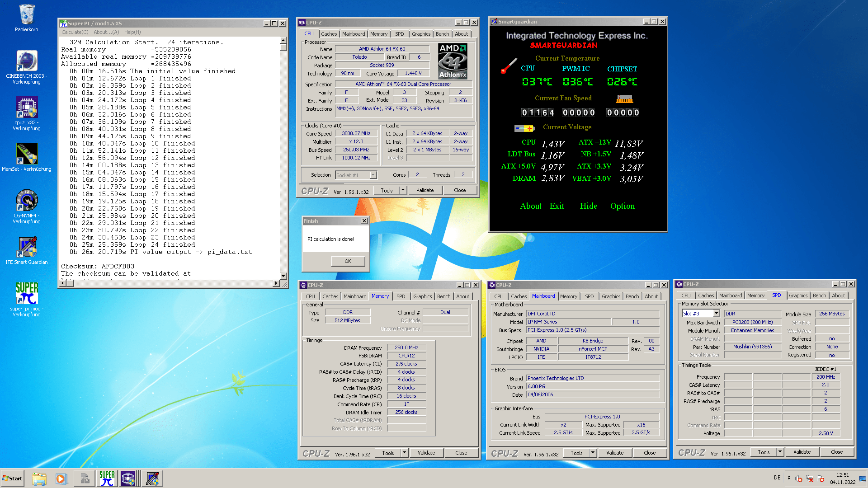Click the AMD Athlon FX logo in CPU-Z

point(453,61)
